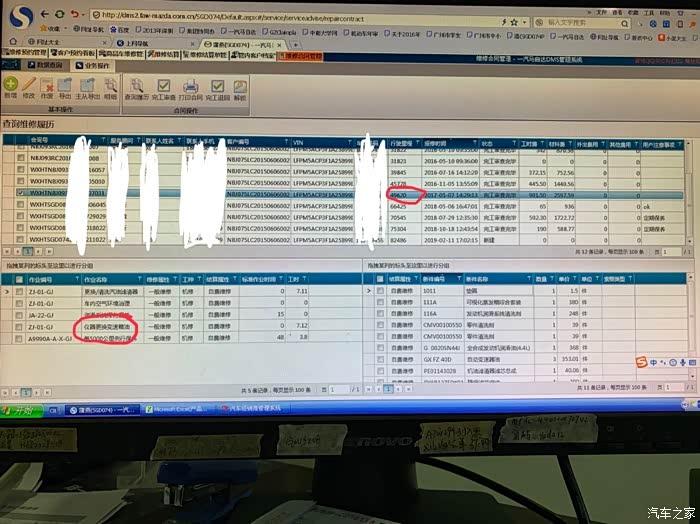The width and height of the screenshot is (700, 524).
Task: Click the 解锁 unlock icon
Action: coord(240,87)
